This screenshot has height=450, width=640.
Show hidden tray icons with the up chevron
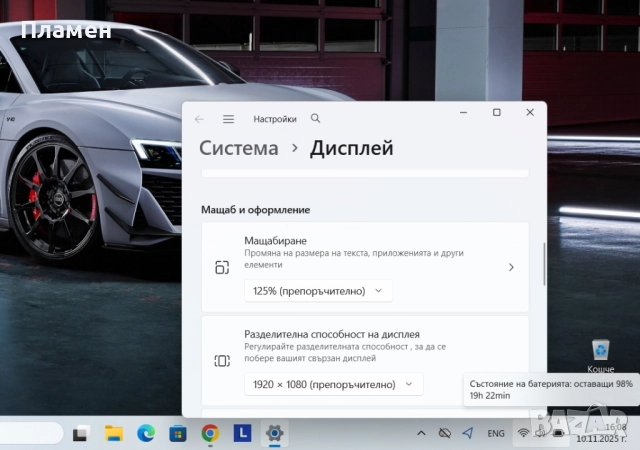pos(421,433)
